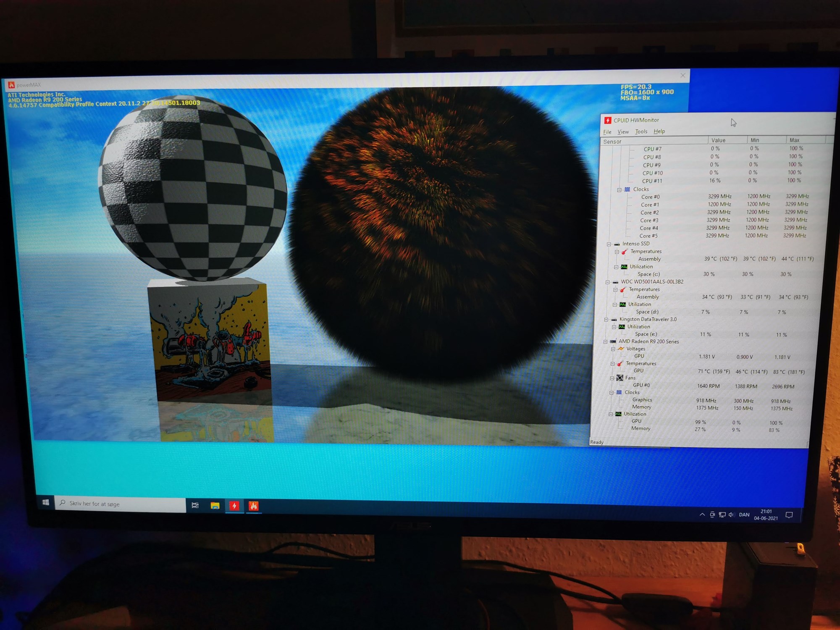The width and height of the screenshot is (840, 630).
Task: Open the File menu in HWMonitor
Action: 607,132
